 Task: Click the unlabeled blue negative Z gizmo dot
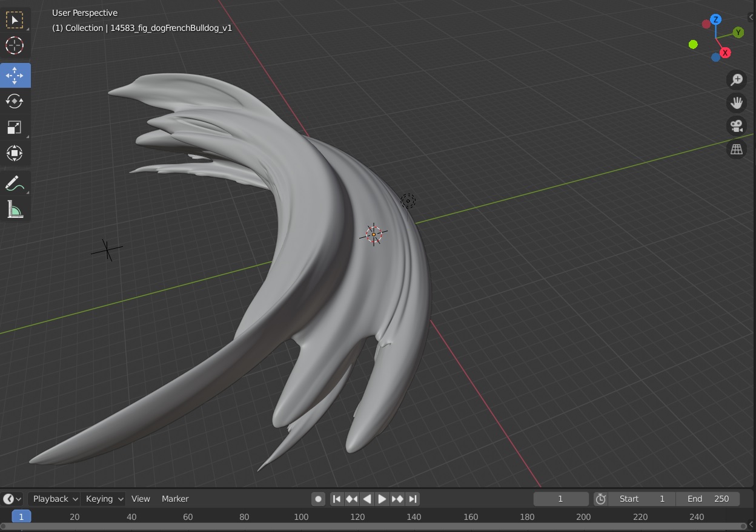(x=715, y=57)
